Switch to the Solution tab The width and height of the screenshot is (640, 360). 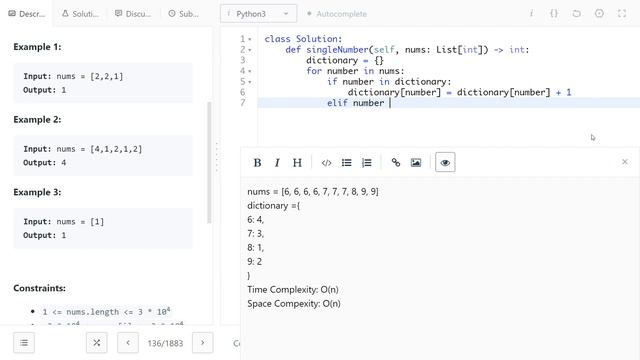pos(80,14)
